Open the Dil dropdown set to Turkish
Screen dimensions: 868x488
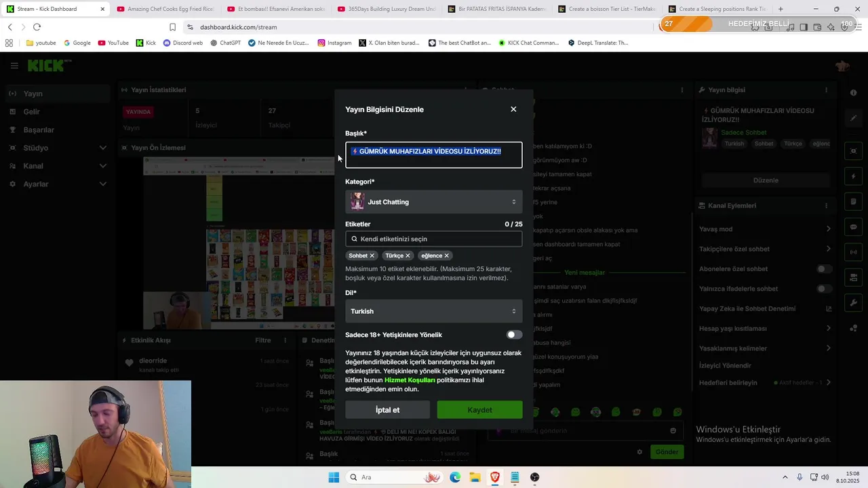click(x=434, y=311)
